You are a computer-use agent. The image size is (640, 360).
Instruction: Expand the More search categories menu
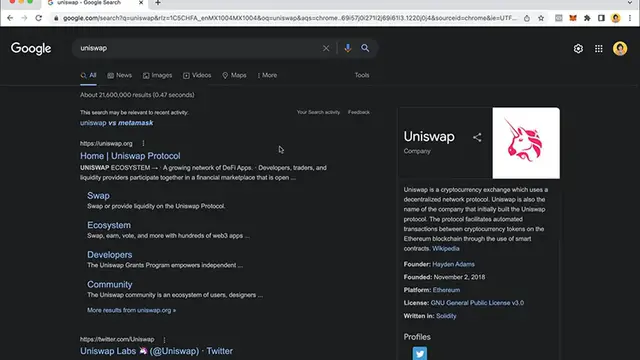click(x=267, y=76)
